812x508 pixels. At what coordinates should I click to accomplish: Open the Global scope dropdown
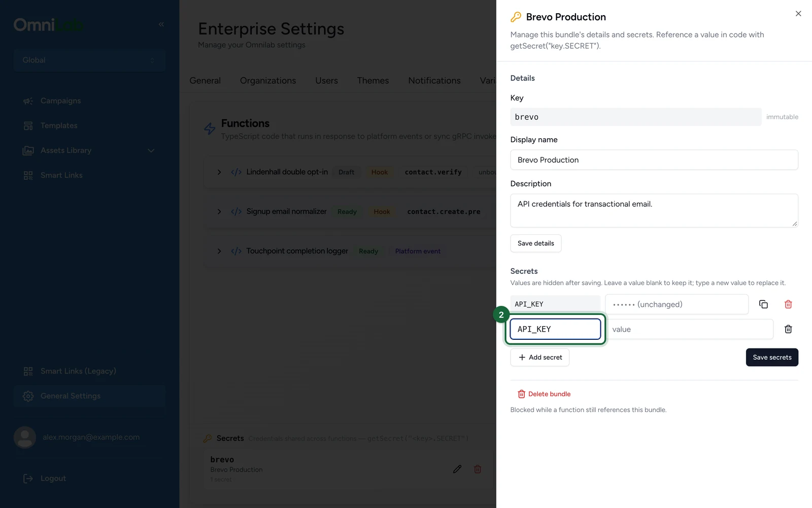click(89, 60)
